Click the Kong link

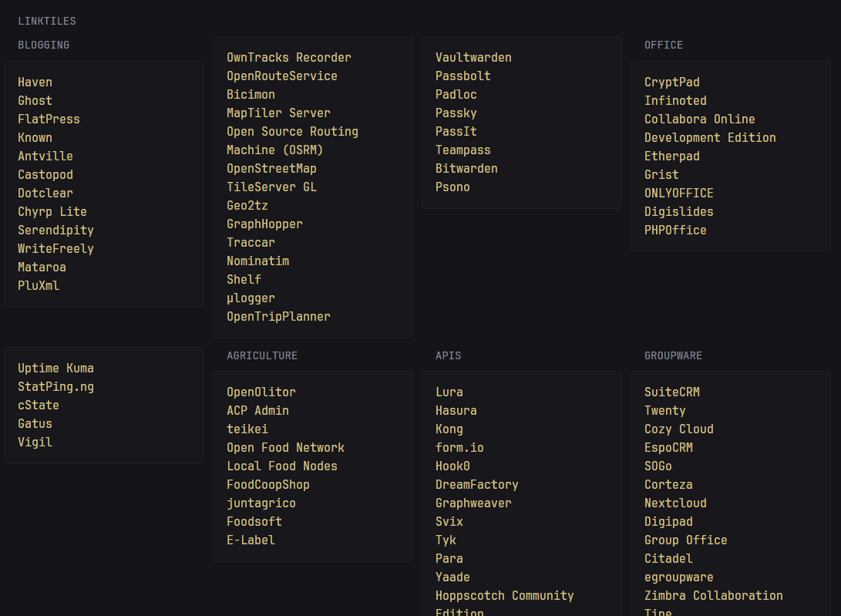point(449,429)
